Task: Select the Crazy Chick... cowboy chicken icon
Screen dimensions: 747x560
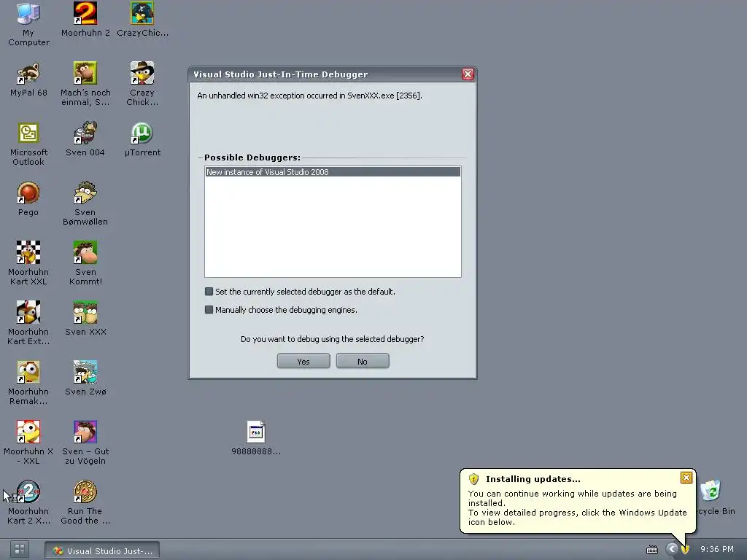Action: click(142, 84)
